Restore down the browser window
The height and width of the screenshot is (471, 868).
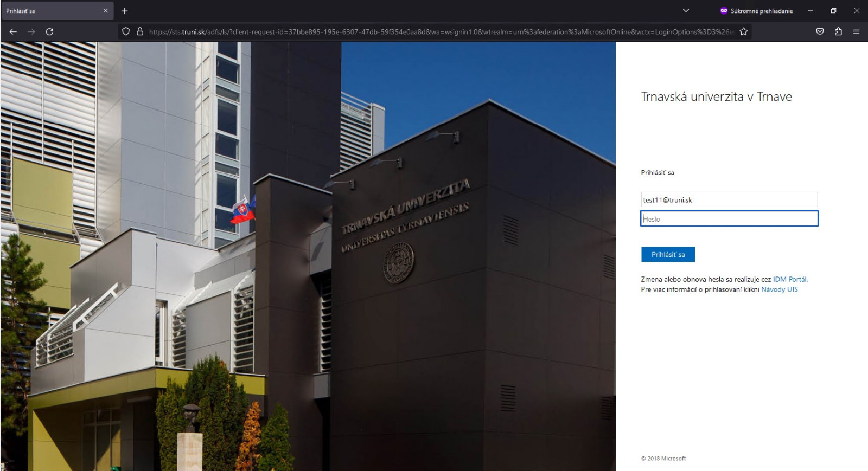tap(833, 10)
